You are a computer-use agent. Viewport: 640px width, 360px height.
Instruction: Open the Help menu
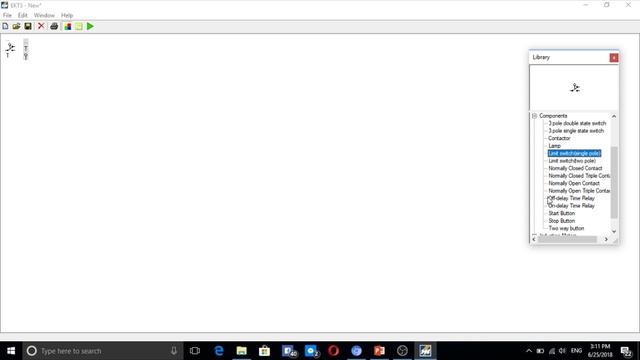[67, 15]
